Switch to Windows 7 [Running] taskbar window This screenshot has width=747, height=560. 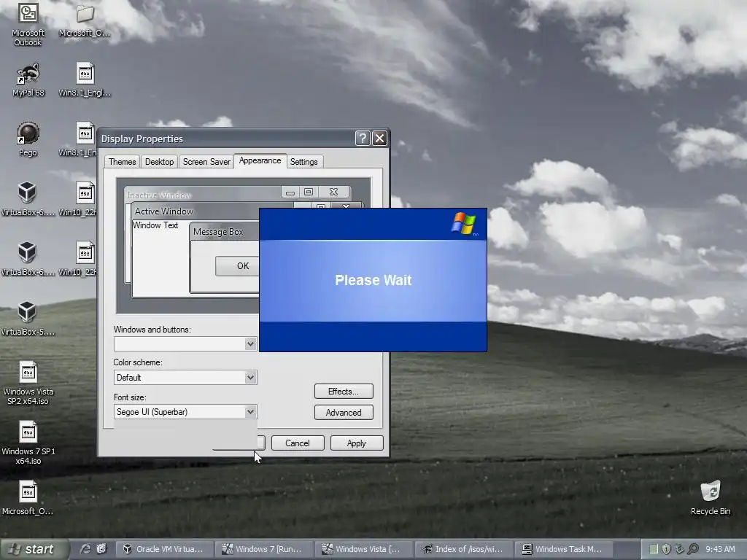(263, 549)
